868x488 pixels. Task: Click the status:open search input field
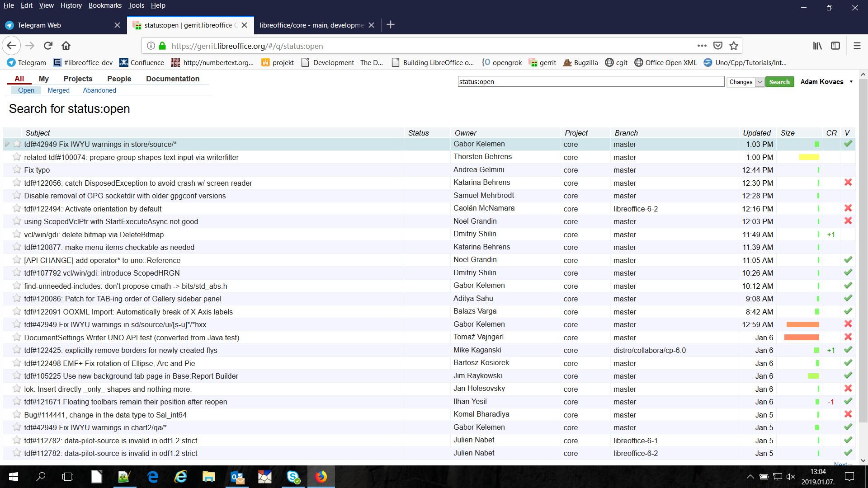pyautogui.click(x=591, y=82)
